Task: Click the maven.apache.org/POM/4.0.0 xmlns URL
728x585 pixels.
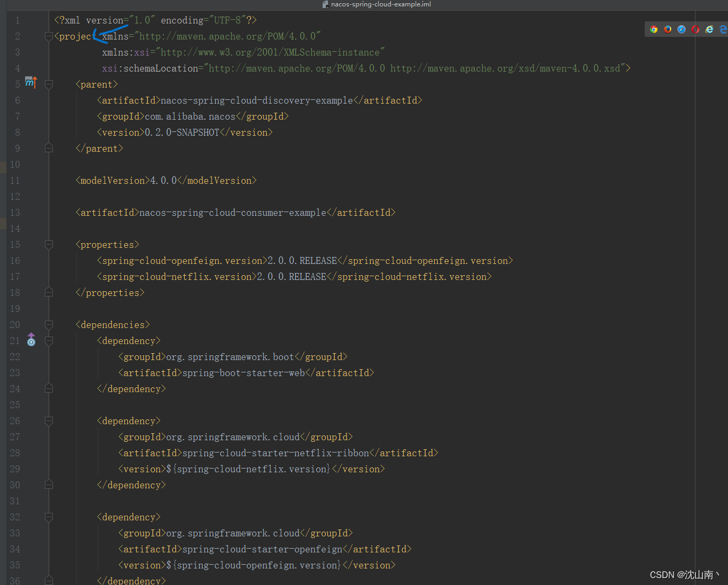Action: [228, 36]
